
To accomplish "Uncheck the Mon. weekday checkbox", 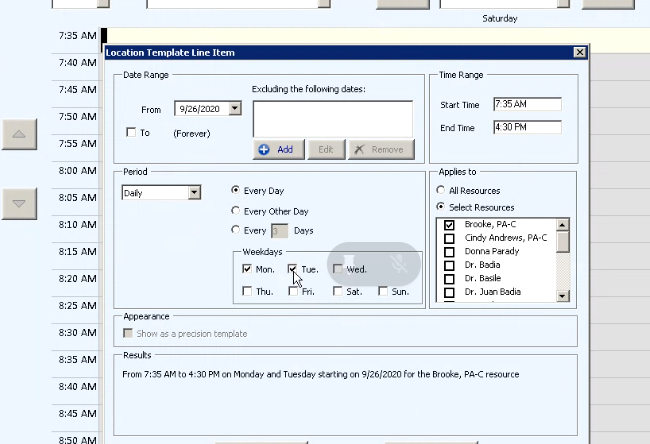I will [247, 269].
